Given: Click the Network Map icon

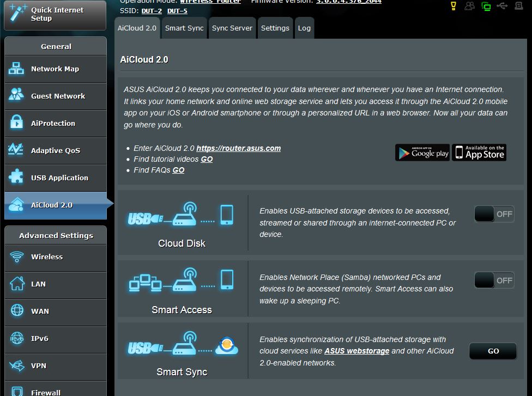Looking at the screenshot, I should coord(16,69).
